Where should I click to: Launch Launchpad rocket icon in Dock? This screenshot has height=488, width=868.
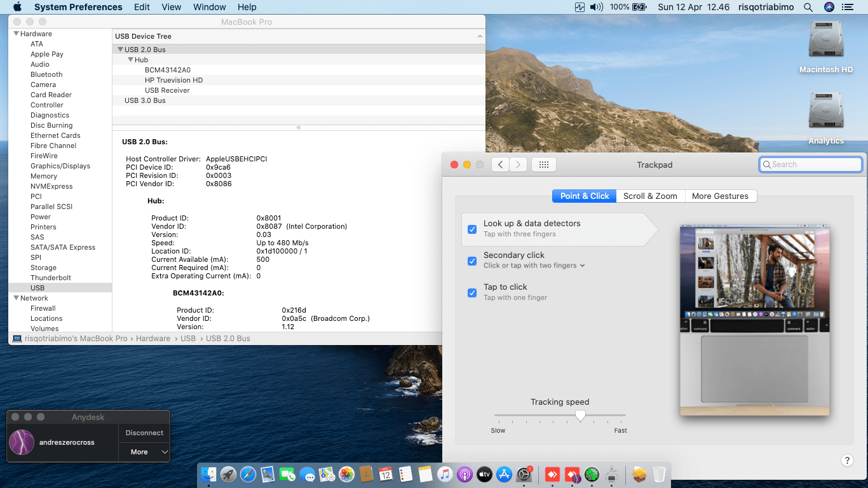pyautogui.click(x=228, y=474)
